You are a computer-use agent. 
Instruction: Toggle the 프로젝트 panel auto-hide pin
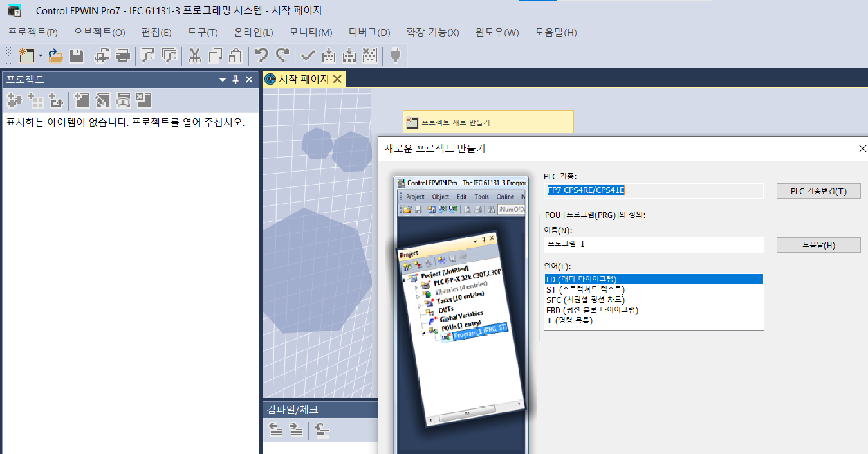point(235,80)
